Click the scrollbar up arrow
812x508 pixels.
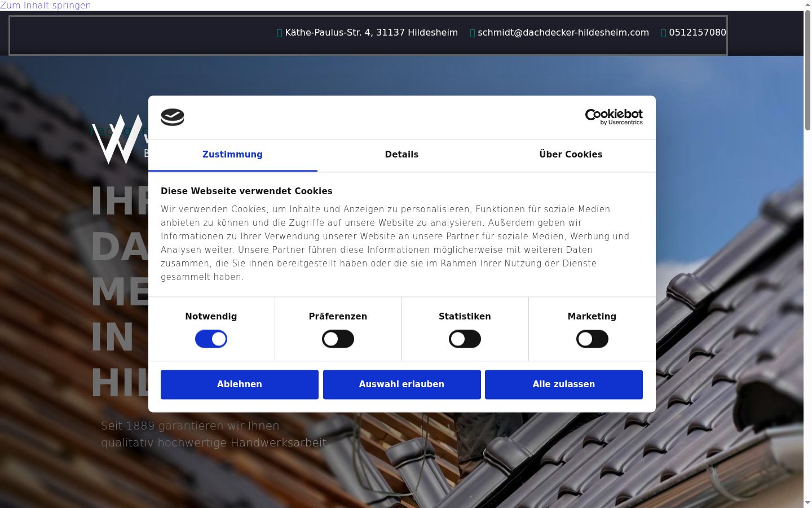pos(807,5)
